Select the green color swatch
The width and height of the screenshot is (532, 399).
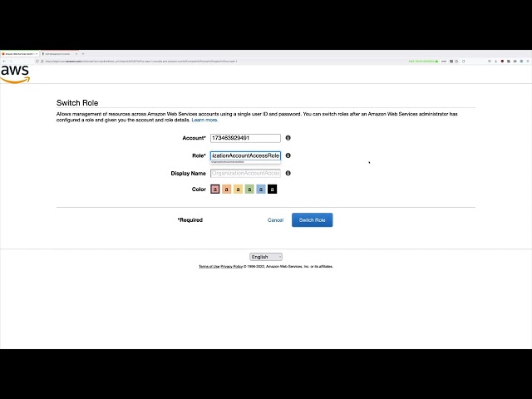click(249, 189)
